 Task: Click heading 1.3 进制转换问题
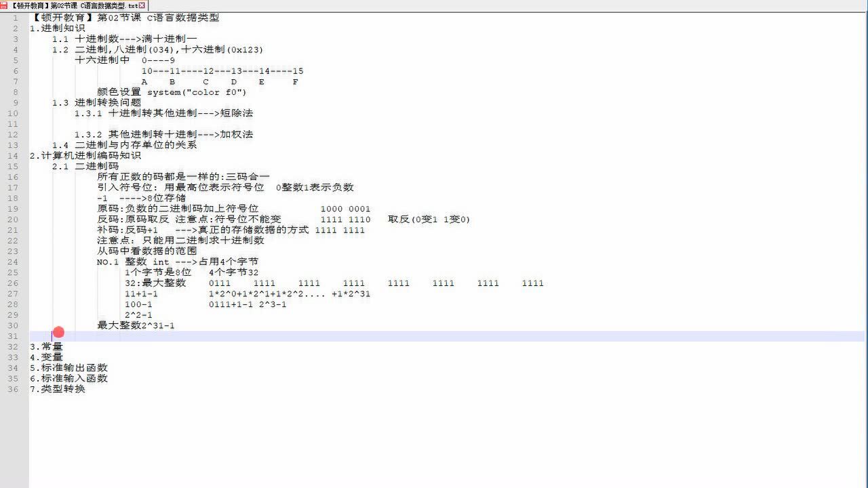pos(97,103)
